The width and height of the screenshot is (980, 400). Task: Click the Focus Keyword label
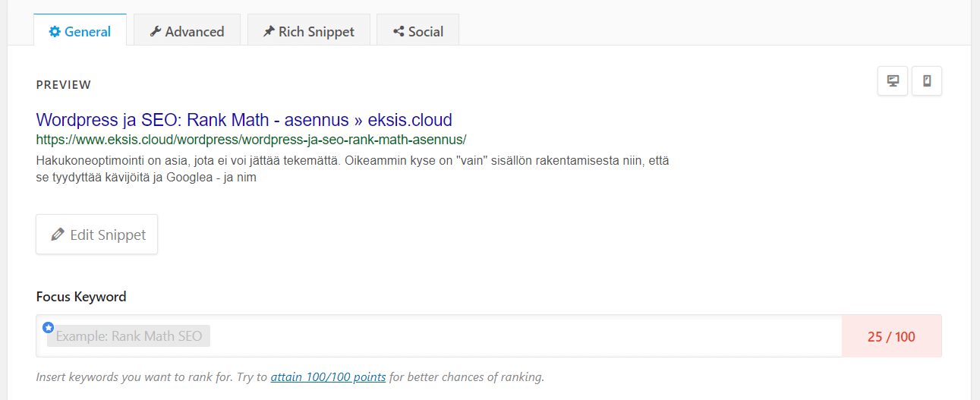point(81,297)
